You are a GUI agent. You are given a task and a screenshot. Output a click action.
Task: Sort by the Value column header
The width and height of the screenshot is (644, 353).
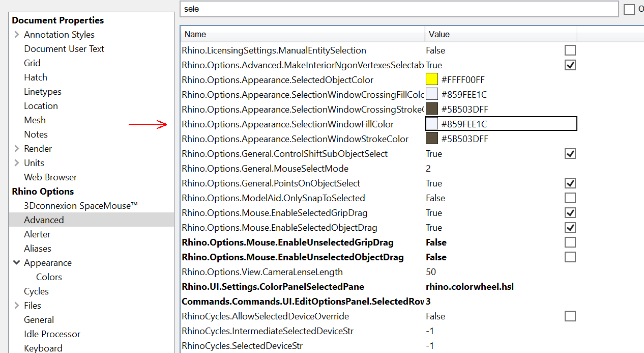[x=501, y=34]
